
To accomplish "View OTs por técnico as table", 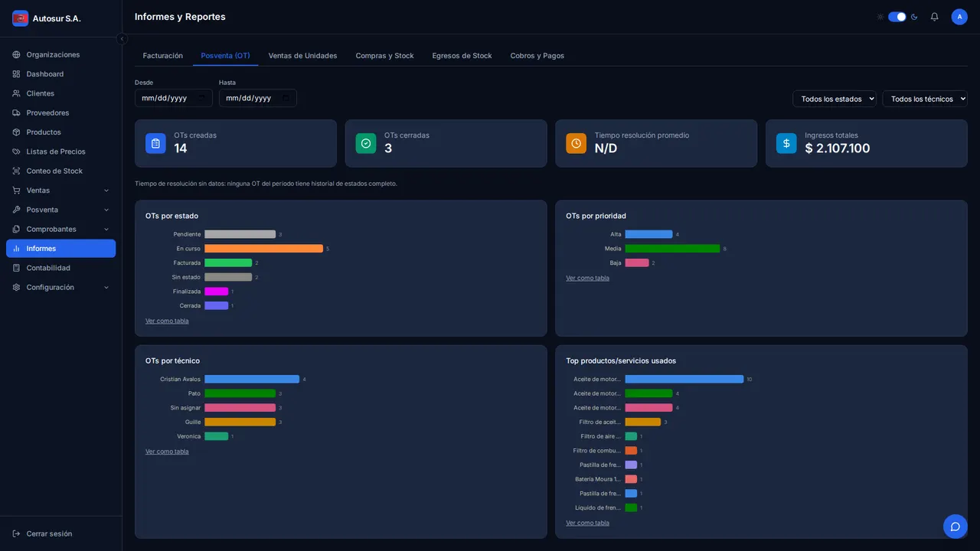I will 167,452.
